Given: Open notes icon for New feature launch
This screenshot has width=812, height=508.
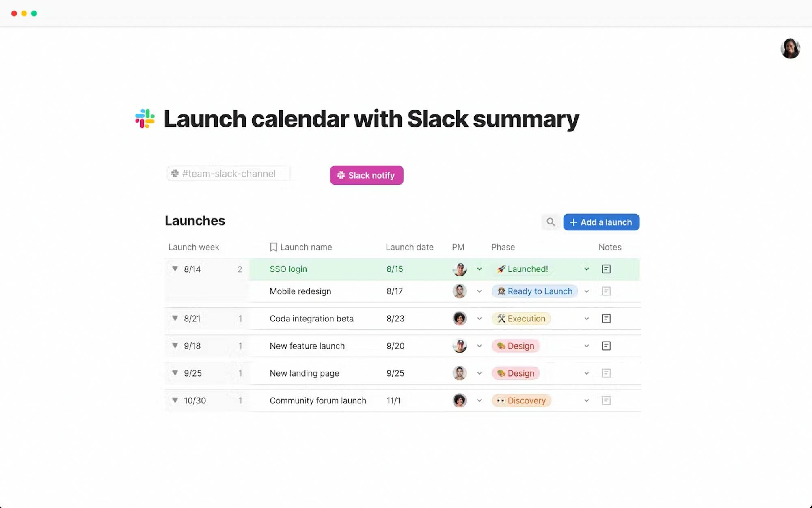Looking at the screenshot, I should coord(606,346).
